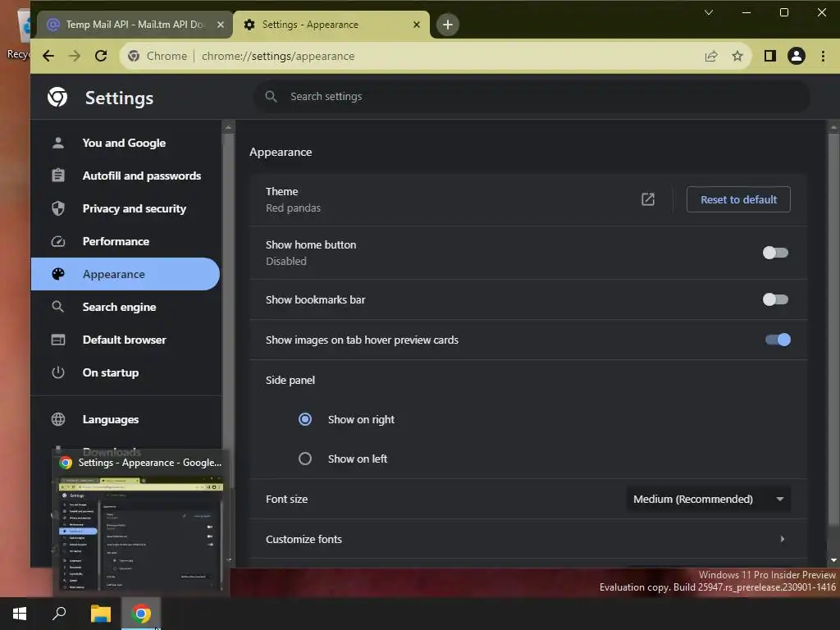Viewport: 840px width, 630px height.
Task: Open theme in Chrome Web Store icon
Action: (x=648, y=199)
